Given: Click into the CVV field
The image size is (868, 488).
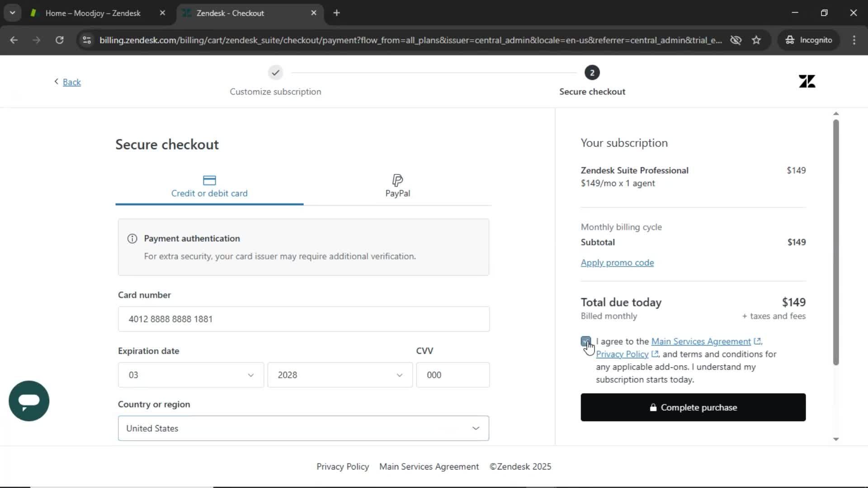Looking at the screenshot, I should (453, 375).
